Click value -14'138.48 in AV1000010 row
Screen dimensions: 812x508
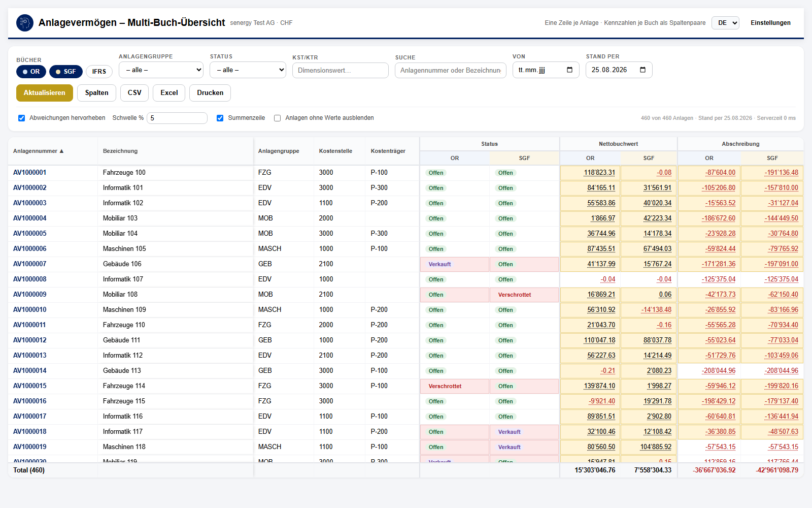pos(656,310)
